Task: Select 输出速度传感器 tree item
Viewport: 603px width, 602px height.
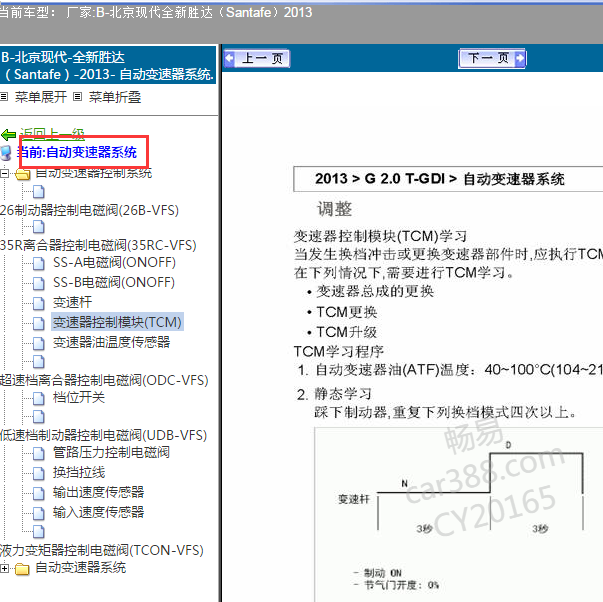Action: point(98,492)
